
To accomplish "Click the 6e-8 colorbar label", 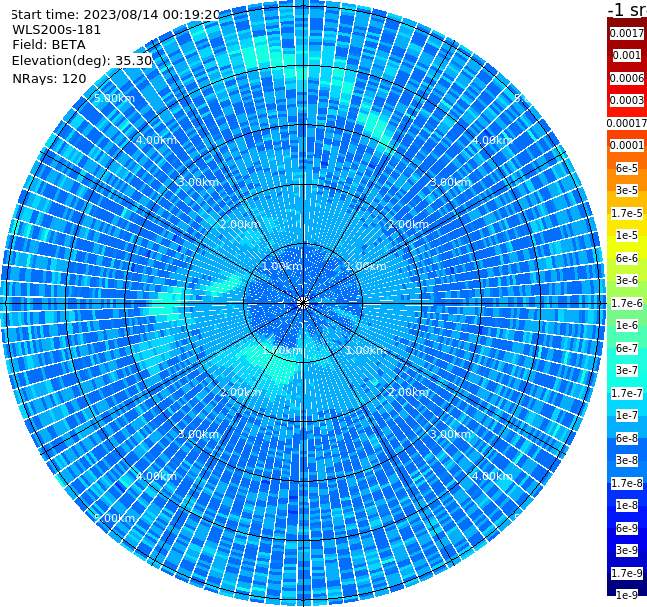I will [x=627, y=438].
